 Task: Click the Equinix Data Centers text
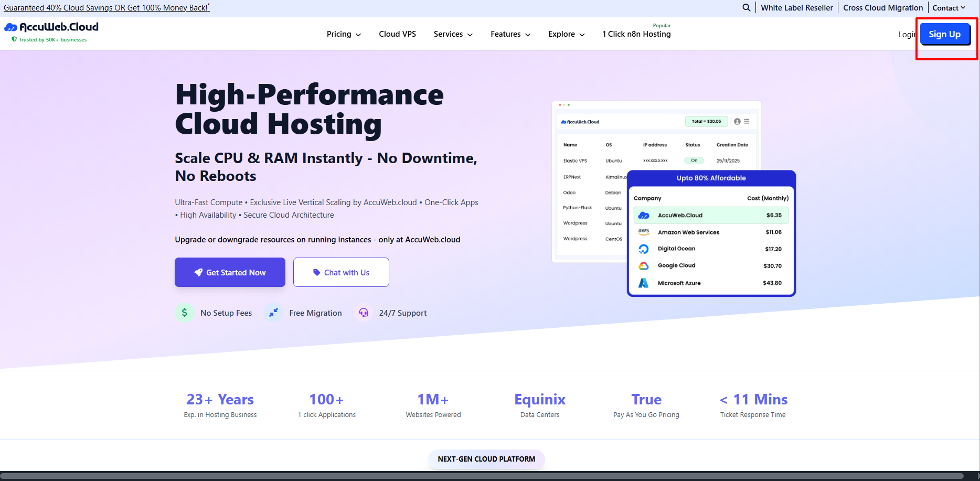(x=540, y=406)
